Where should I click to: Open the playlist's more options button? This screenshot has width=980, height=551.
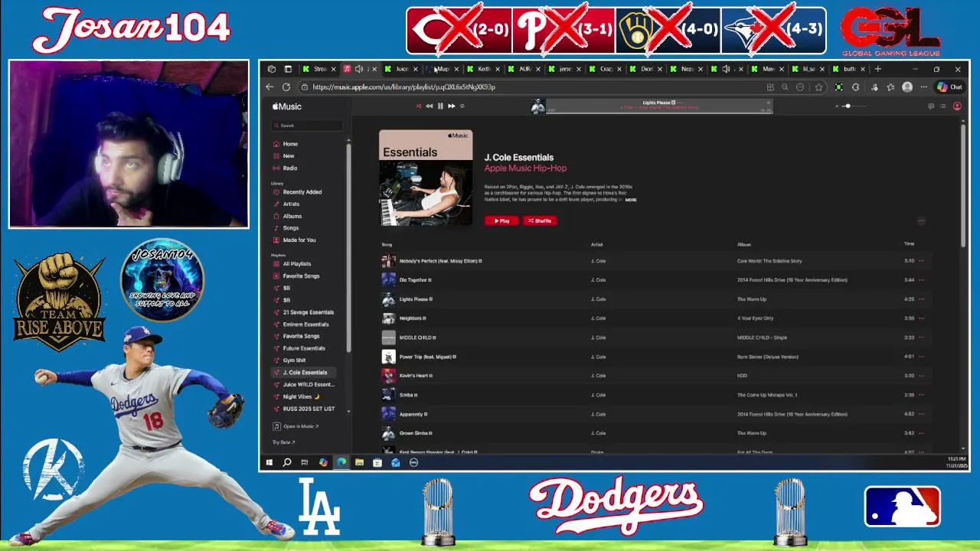click(921, 221)
